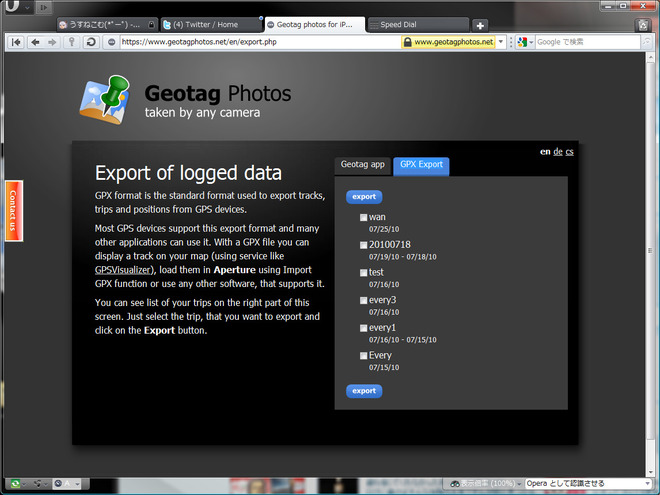Select the GPX Export page tab
Screen dimensions: 660x495
coord(421,165)
